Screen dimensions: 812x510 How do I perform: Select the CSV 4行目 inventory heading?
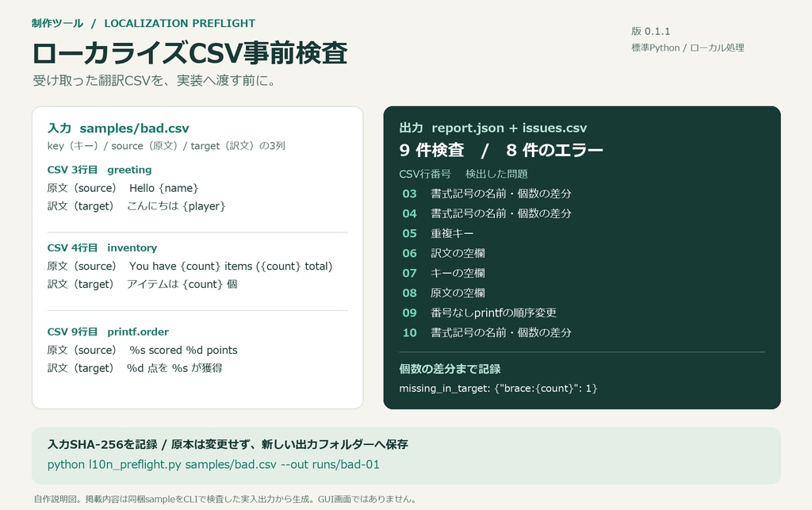point(102,248)
